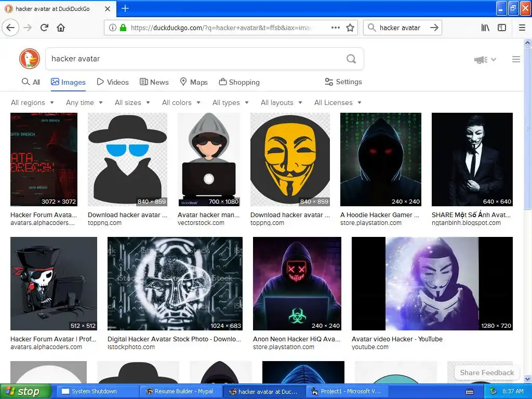Viewport: 532px width, 399px height.
Task: Expand the All types filter
Action: pyautogui.click(x=231, y=102)
